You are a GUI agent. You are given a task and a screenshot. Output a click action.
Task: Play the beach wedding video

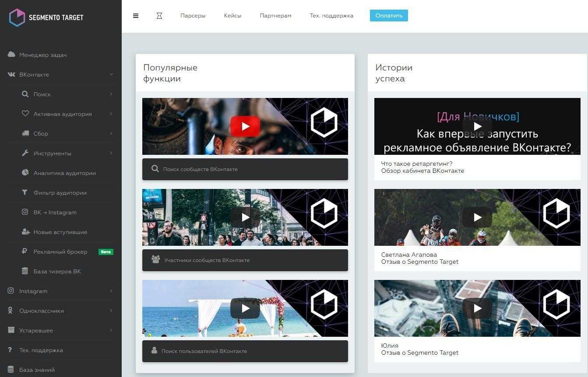point(245,308)
